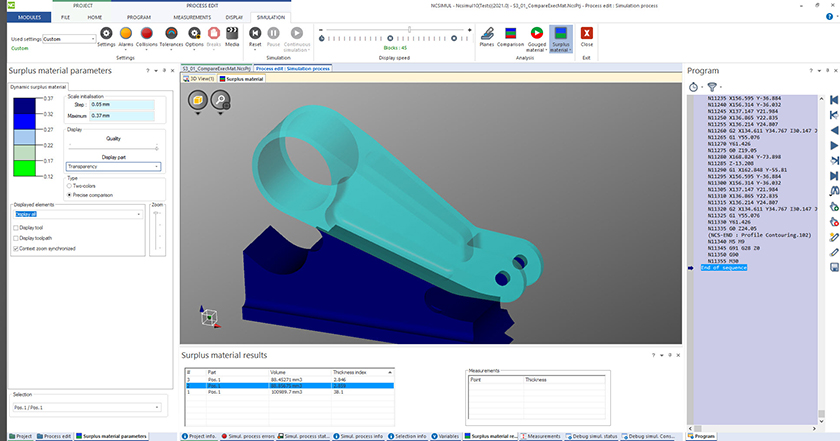Image resolution: width=840 pixels, height=441 pixels.
Task: Open the Displayed elements dropdown
Action: click(x=78, y=213)
